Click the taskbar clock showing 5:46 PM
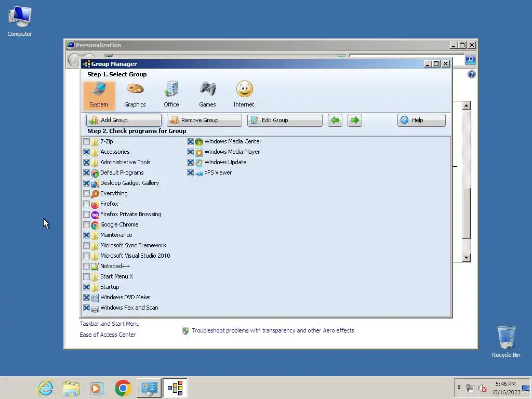Screen dimensions: 532x399 506,388
